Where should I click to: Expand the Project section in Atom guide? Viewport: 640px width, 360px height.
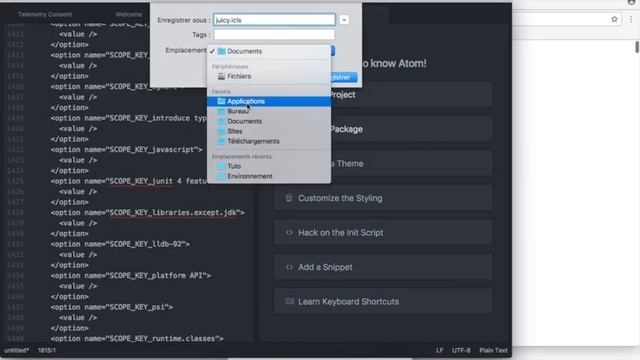point(411,95)
